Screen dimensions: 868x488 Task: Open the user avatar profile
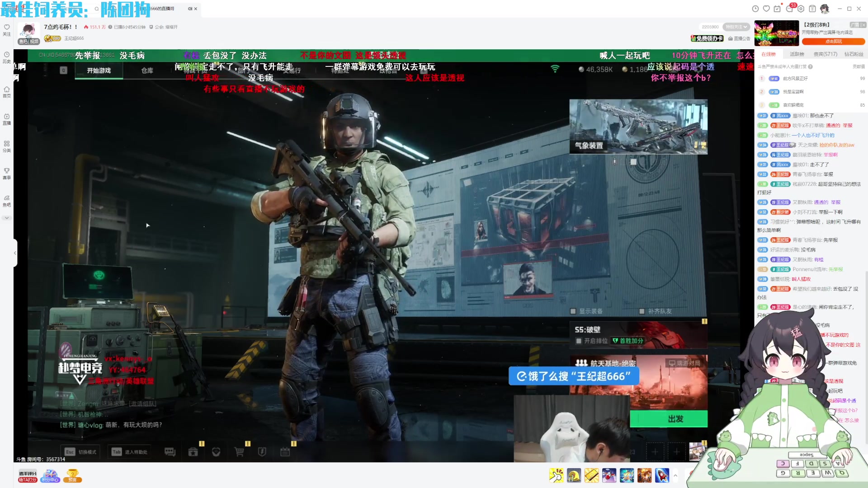pos(825,9)
